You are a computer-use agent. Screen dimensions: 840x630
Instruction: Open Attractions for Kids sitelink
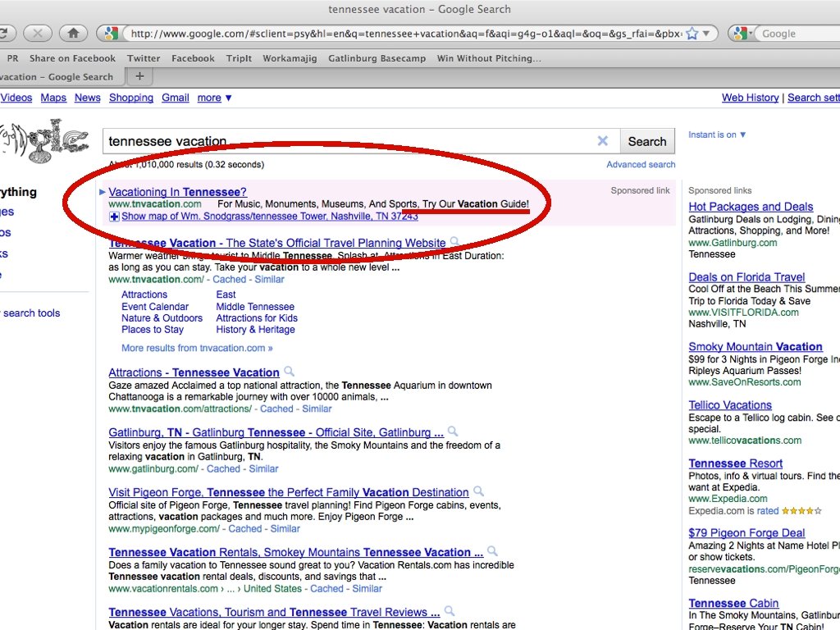coord(257,318)
